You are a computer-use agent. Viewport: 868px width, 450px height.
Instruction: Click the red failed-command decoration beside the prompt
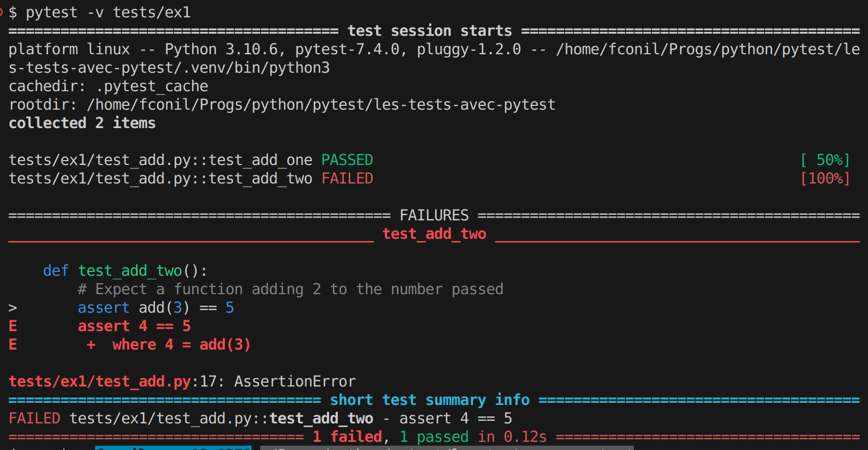2,11
